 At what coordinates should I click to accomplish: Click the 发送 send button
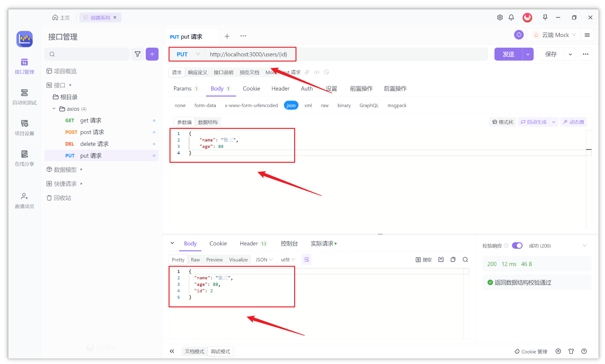(508, 54)
